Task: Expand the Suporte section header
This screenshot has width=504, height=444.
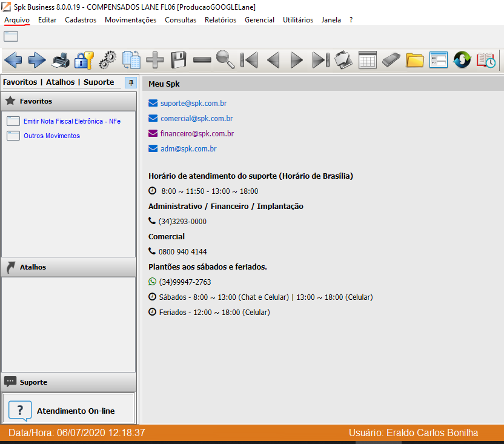Action: [68, 382]
